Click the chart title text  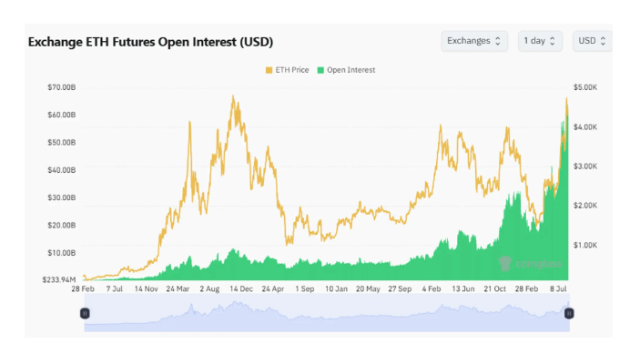[150, 42]
